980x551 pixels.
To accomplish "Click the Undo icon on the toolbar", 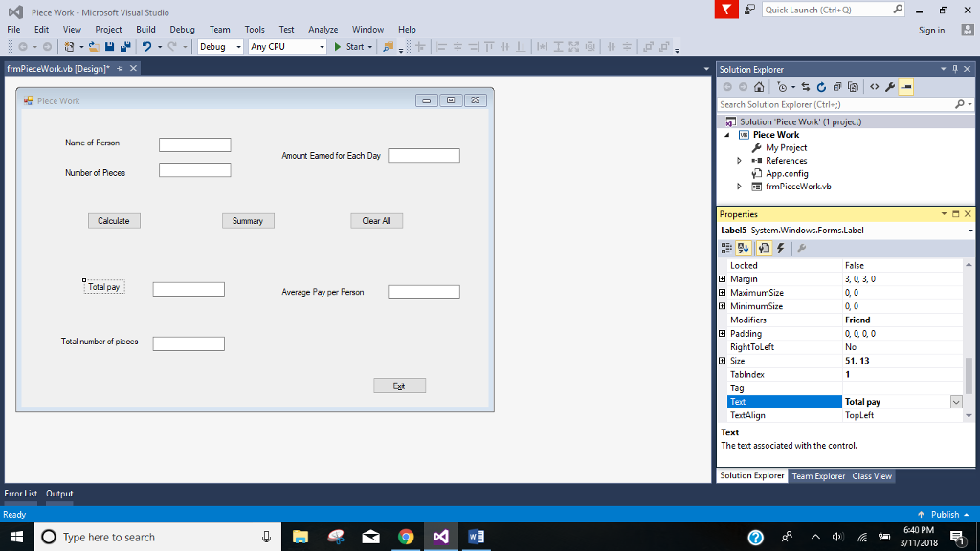I will [x=146, y=45].
